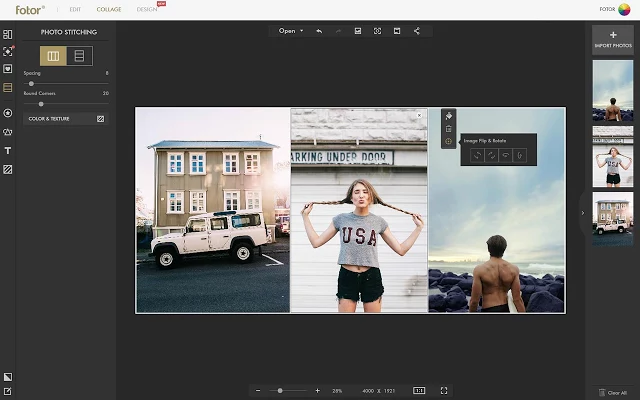Click the fill/replace icon in image popup
The image size is (640, 400).
coord(449,116)
